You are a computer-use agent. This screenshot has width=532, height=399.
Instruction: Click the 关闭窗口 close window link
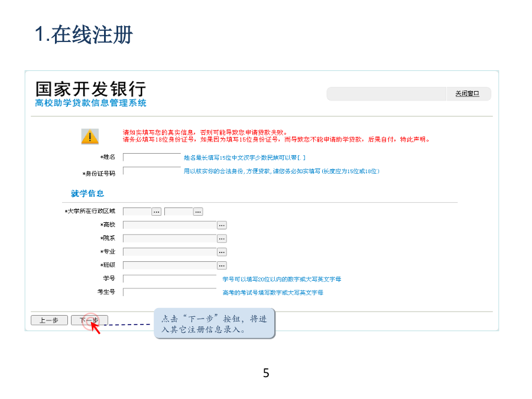[x=467, y=93]
